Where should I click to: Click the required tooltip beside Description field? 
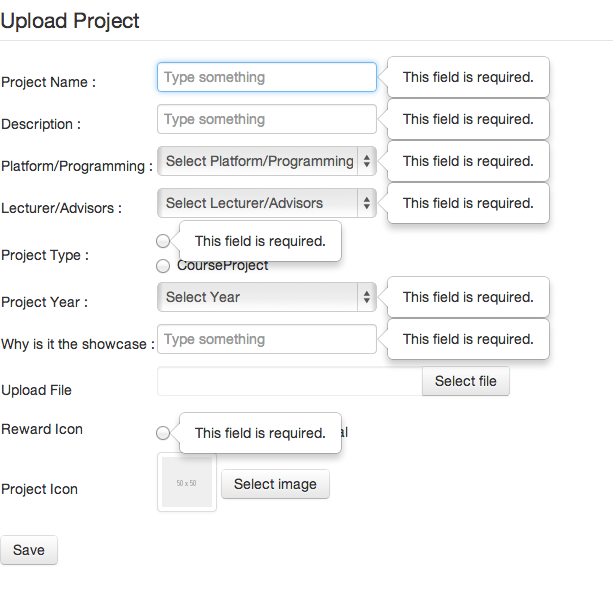(468, 119)
